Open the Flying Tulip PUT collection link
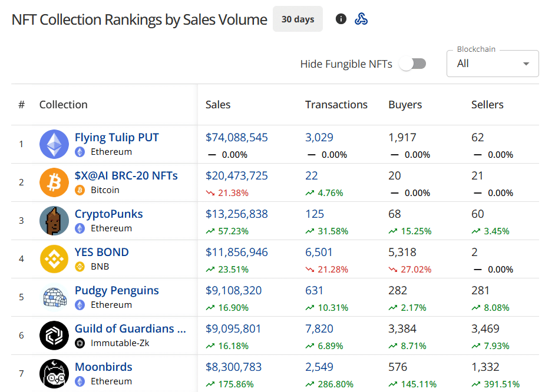 click(117, 137)
